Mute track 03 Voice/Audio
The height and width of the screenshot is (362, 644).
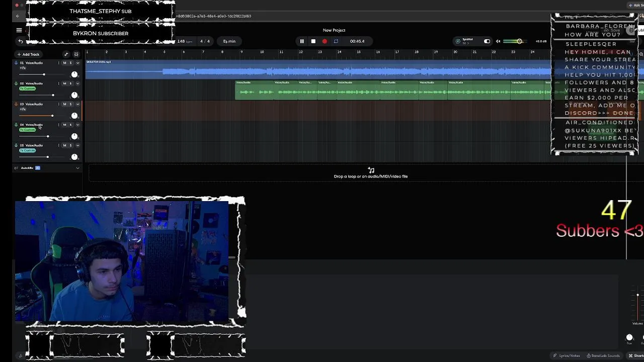64,104
